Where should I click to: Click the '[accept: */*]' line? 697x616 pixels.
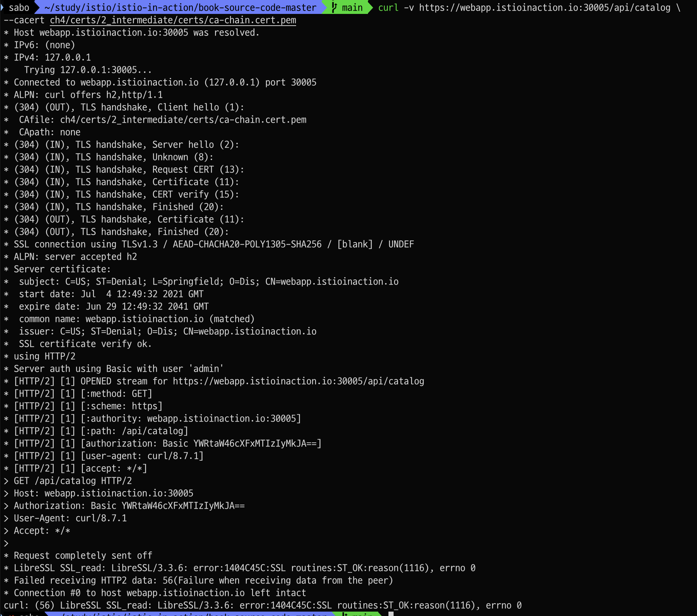(75, 468)
